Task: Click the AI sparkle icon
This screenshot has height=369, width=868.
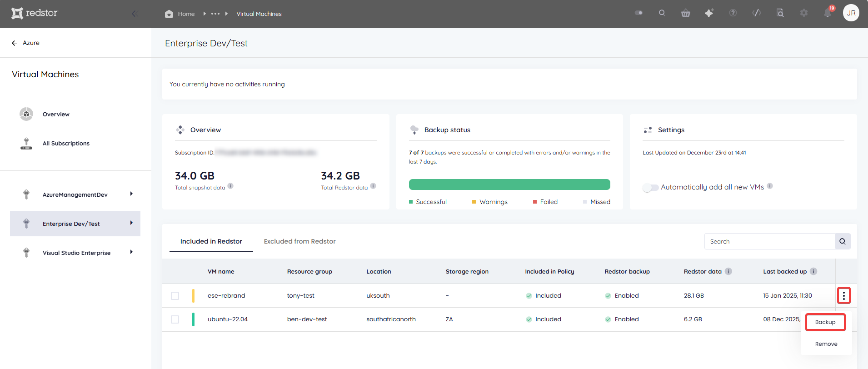Action: tap(709, 13)
